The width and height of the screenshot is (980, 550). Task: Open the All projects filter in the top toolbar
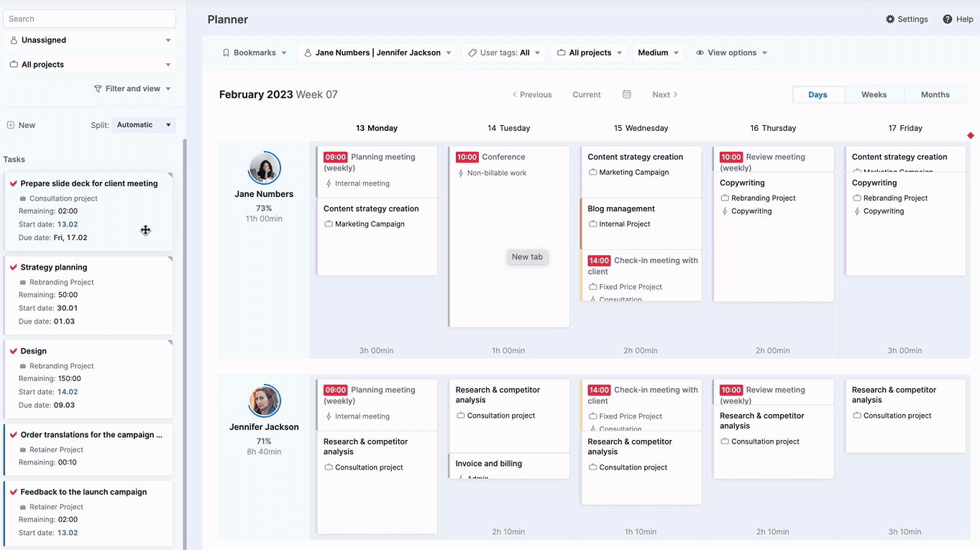590,52
